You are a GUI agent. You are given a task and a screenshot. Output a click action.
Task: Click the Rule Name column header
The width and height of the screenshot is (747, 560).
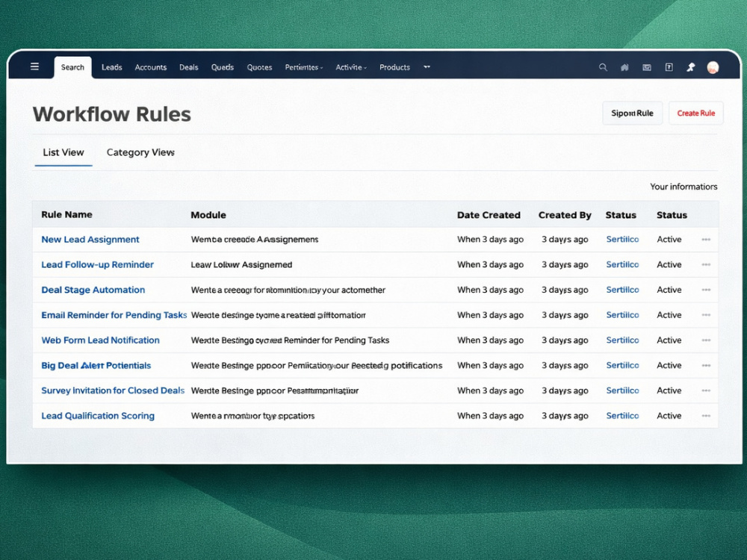(66, 215)
